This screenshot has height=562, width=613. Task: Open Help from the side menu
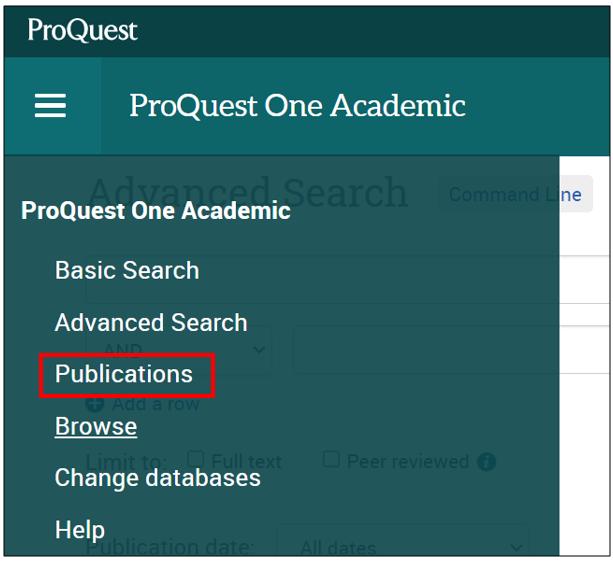[x=80, y=530]
